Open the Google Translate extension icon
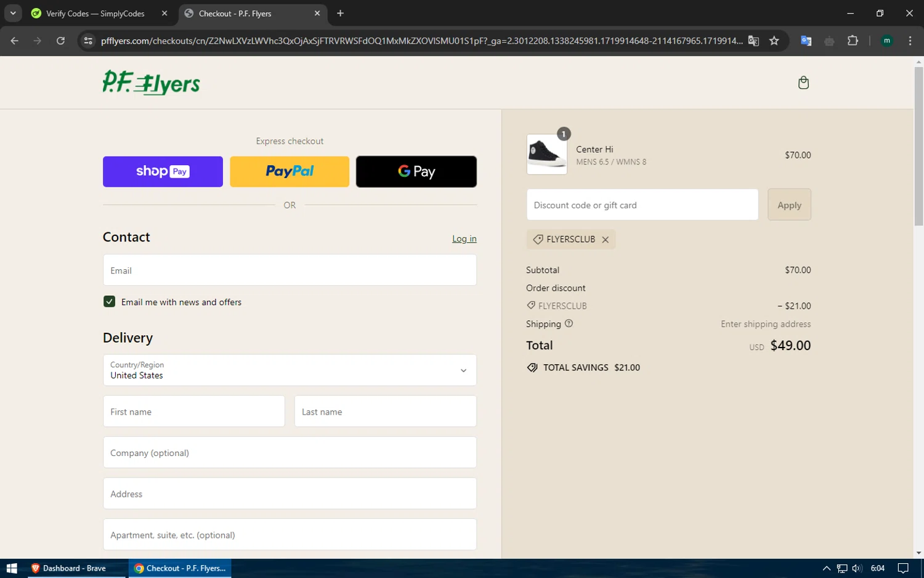This screenshot has width=924, height=578. click(806, 41)
